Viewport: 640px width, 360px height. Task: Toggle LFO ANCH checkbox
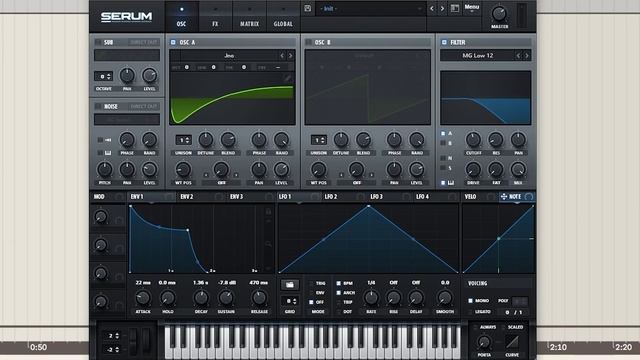click(338, 293)
